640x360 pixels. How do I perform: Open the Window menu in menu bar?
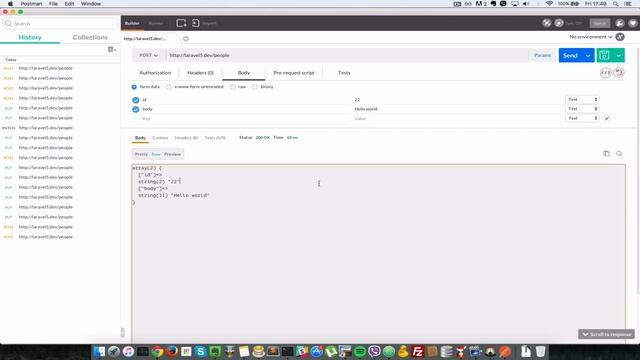91,4
